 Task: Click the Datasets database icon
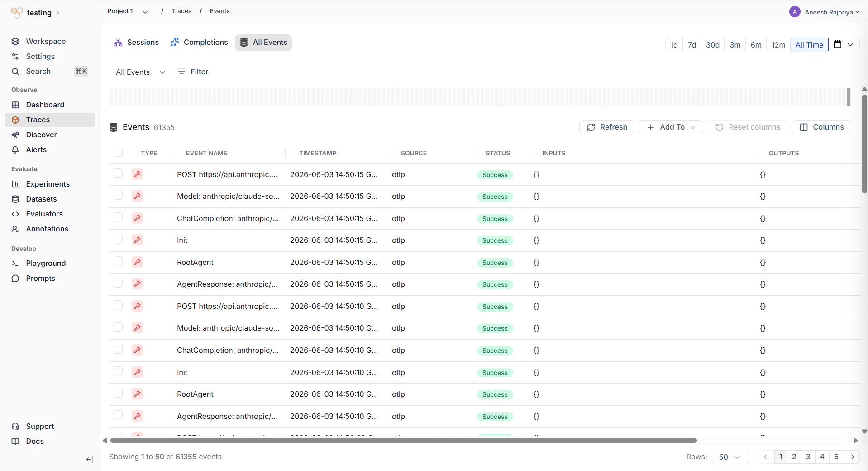click(15, 199)
